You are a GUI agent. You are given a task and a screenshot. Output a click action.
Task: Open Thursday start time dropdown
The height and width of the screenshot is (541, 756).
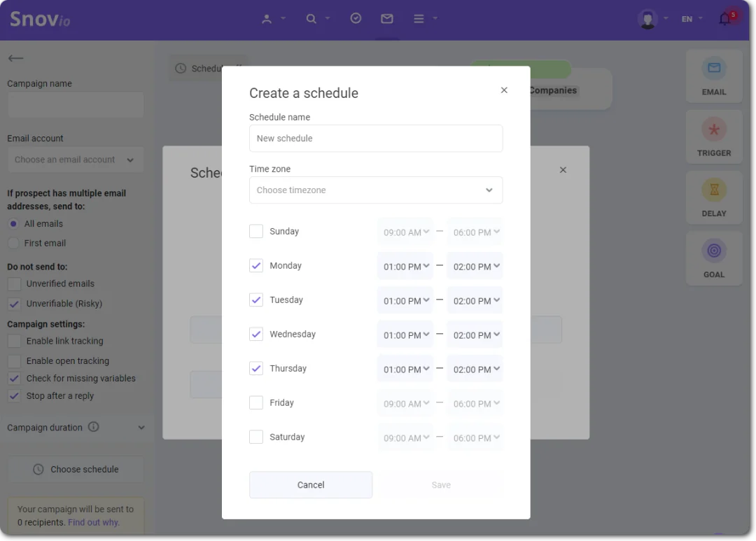(405, 369)
